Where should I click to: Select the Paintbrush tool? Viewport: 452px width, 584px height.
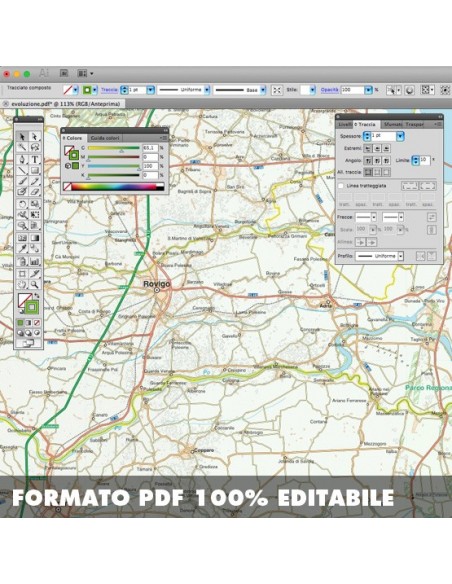pyautogui.click(x=22, y=181)
